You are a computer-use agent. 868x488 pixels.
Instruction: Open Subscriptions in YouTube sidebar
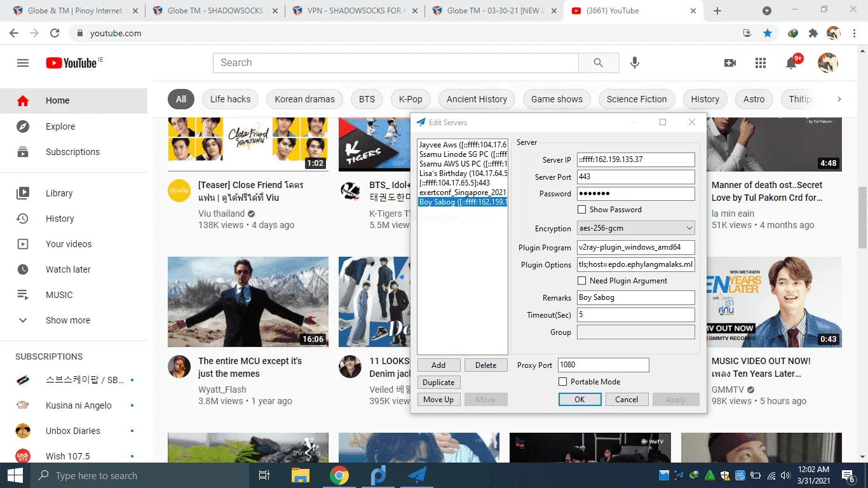pos(72,152)
